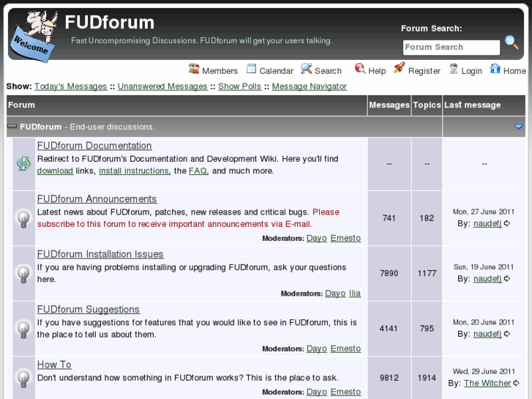This screenshot has width=532, height=399.
Task: Open the FUDforum Installation Issues forum
Action: (100, 254)
